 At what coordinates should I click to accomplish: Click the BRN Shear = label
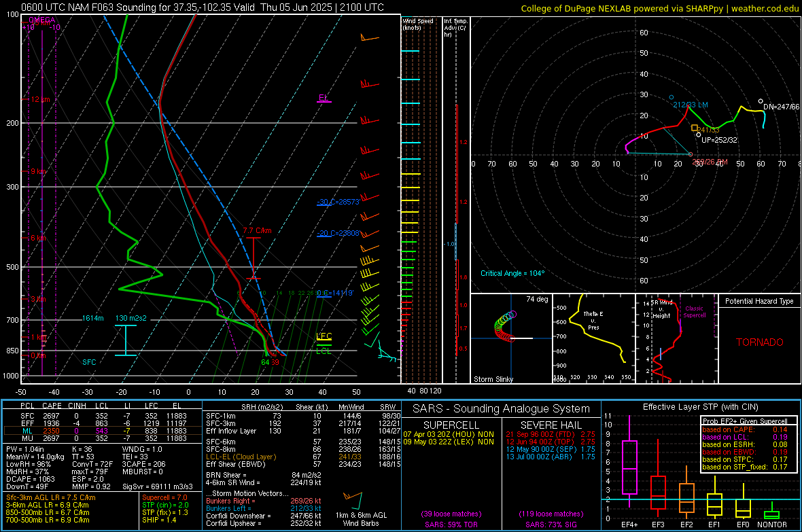coord(226,475)
